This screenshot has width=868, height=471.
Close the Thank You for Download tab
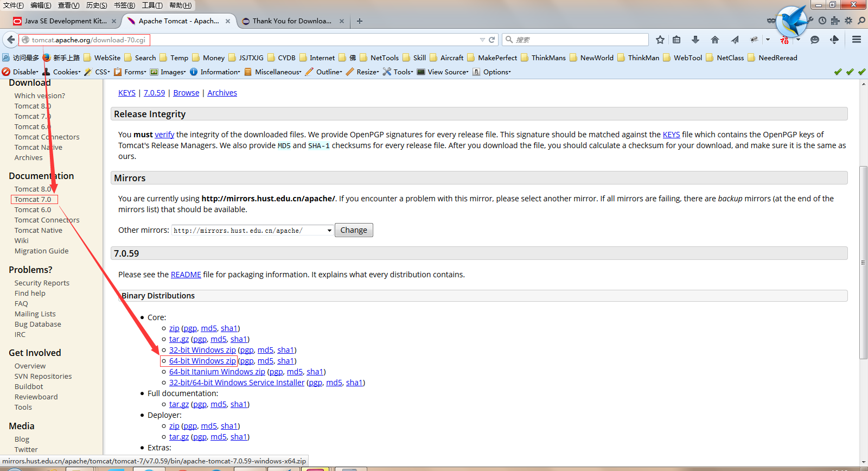pyautogui.click(x=342, y=21)
